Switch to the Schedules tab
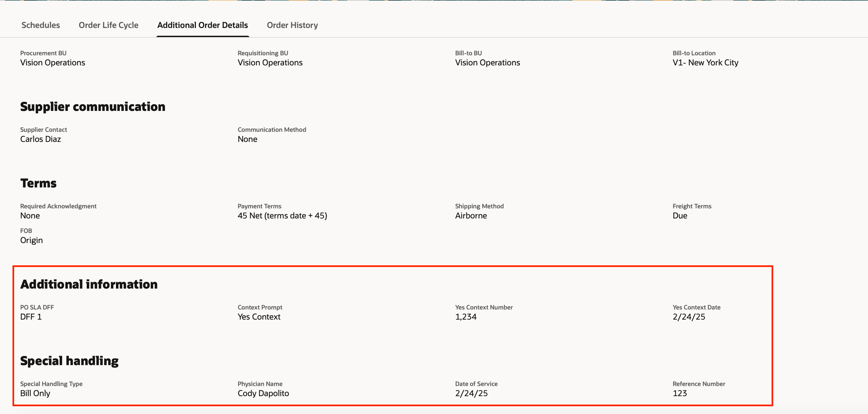The width and height of the screenshot is (868, 414). [x=40, y=25]
